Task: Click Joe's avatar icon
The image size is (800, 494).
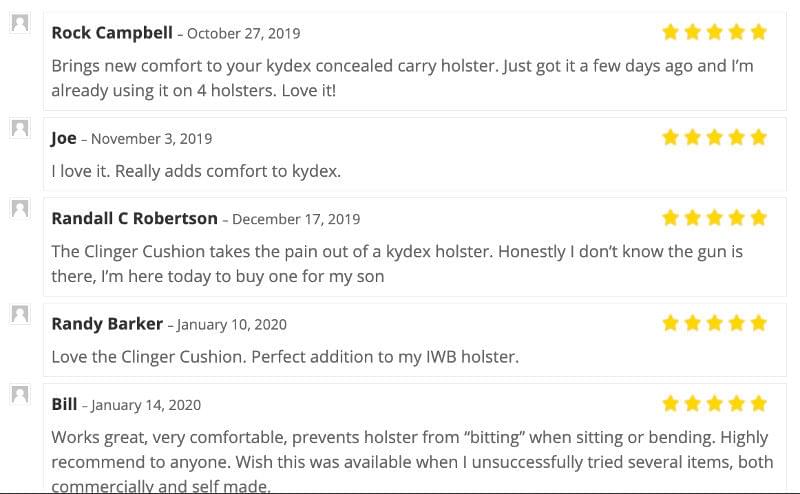Action: click(20, 128)
